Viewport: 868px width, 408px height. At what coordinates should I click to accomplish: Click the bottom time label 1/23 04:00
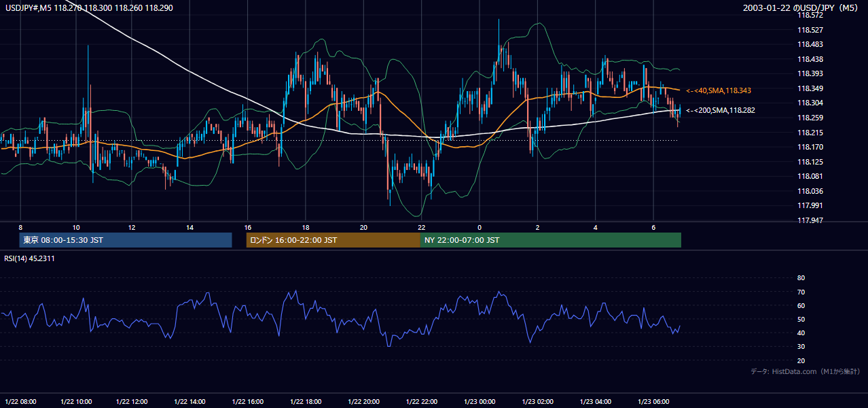pos(596,401)
